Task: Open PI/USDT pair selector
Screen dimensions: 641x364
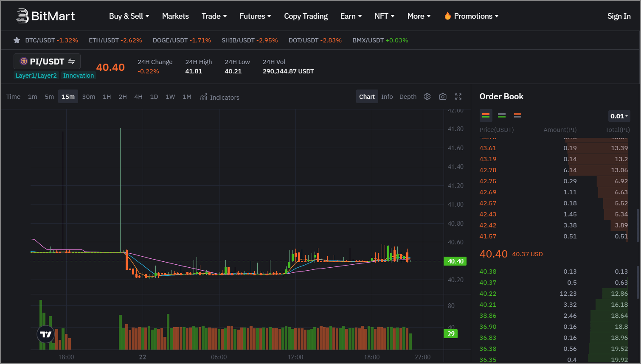Action: [47, 62]
